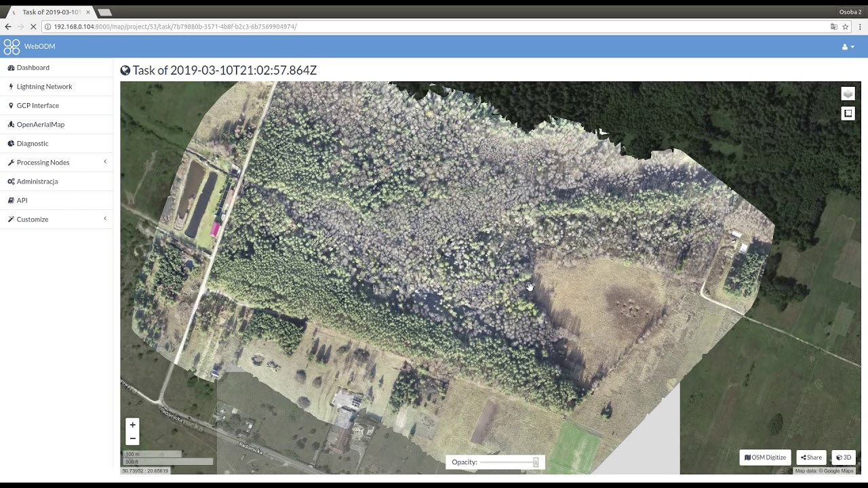This screenshot has width=868, height=488.
Task: Open the Osoba 2 browser profile button
Action: coord(850,12)
